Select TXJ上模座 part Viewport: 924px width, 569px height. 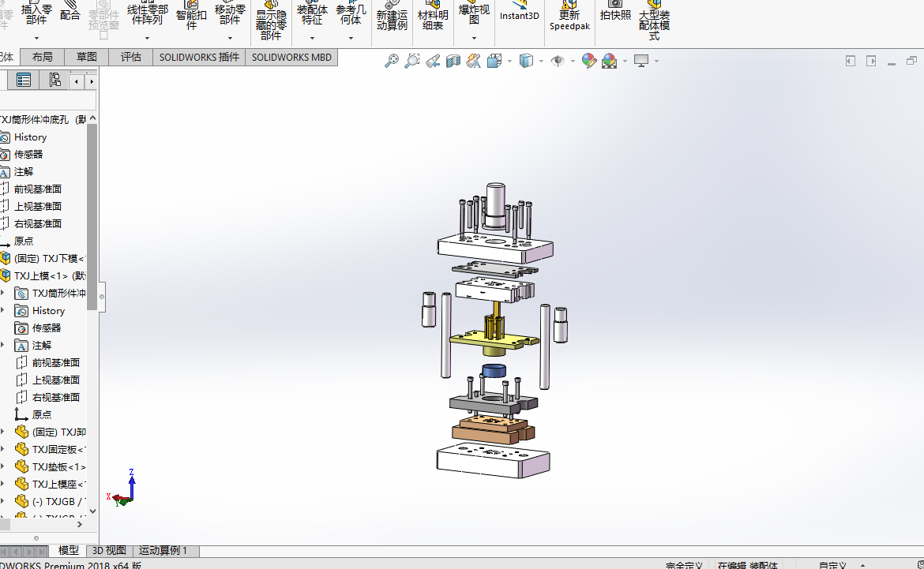[x=58, y=485]
